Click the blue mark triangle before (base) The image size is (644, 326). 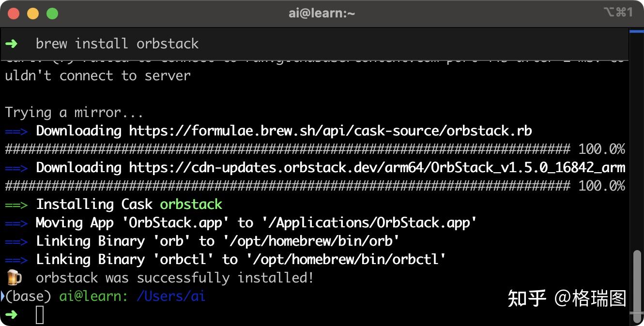tap(2, 296)
